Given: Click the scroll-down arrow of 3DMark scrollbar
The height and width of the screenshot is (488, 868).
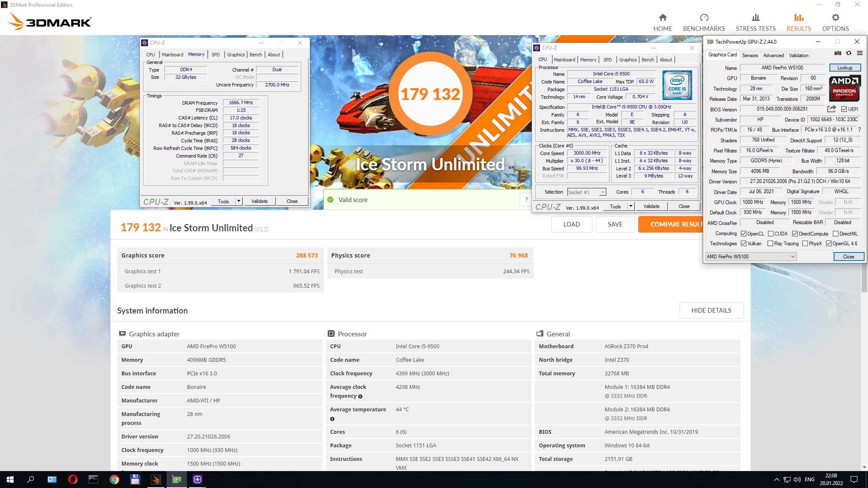Looking at the screenshot, I should (864, 468).
